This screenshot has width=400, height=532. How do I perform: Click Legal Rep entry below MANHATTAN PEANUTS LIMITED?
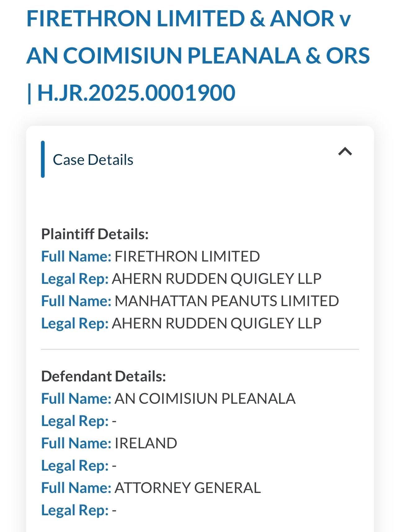[x=216, y=323]
